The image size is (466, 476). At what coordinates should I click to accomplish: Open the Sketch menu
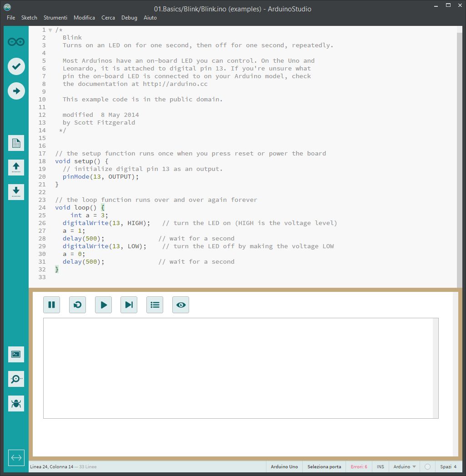(x=29, y=18)
